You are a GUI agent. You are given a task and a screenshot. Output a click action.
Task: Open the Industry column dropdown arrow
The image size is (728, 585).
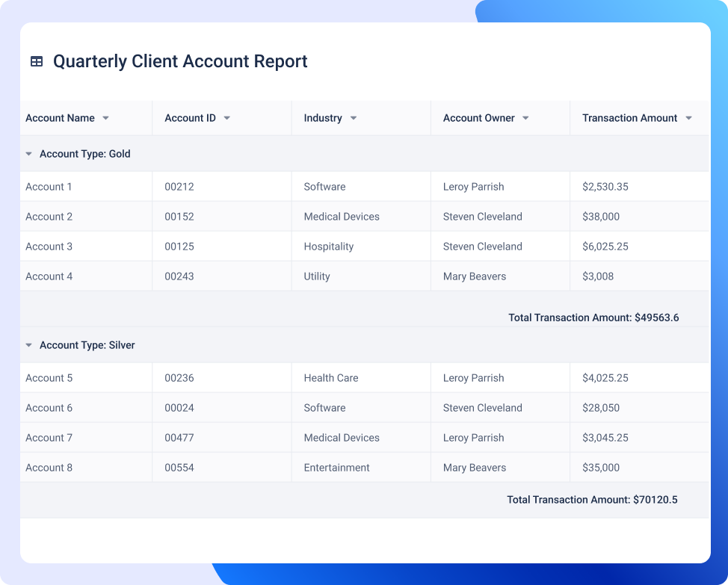(354, 118)
